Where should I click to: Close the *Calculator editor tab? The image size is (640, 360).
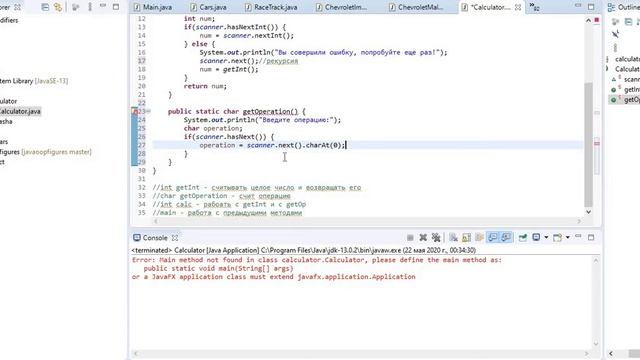[518, 7]
